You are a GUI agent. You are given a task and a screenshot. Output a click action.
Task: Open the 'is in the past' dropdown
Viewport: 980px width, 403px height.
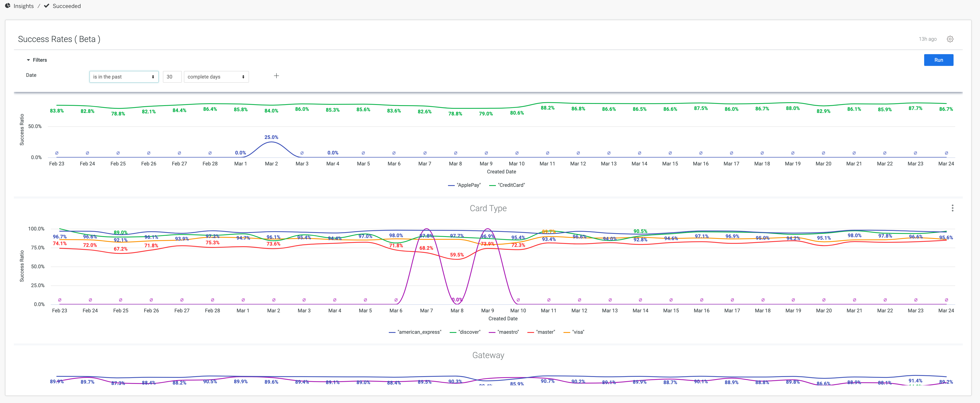(124, 77)
